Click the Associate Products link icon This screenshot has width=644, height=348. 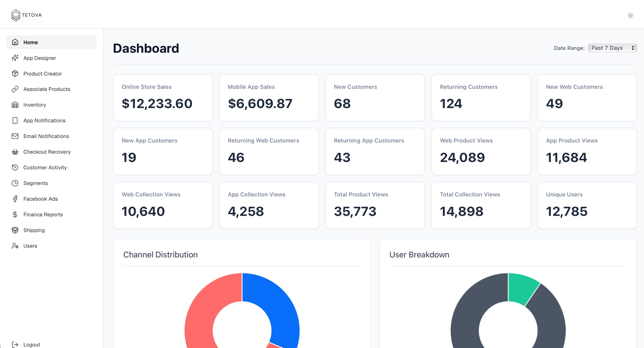[15, 89]
